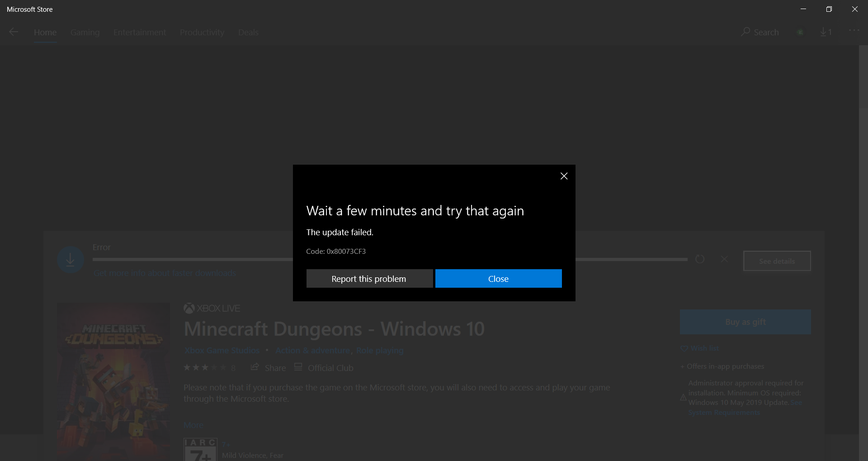Close the error dialog with the X icon
Screen dimensions: 868x461
tap(564, 176)
